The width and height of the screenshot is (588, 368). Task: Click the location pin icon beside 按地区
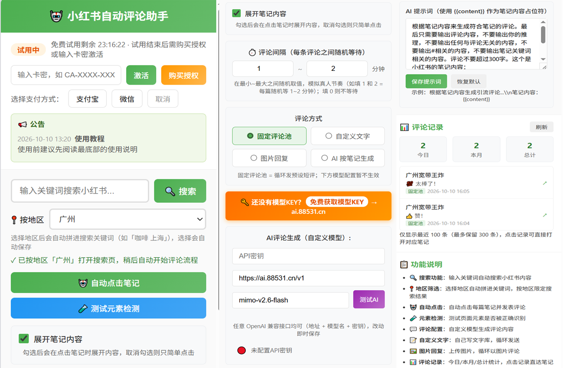tap(14, 220)
